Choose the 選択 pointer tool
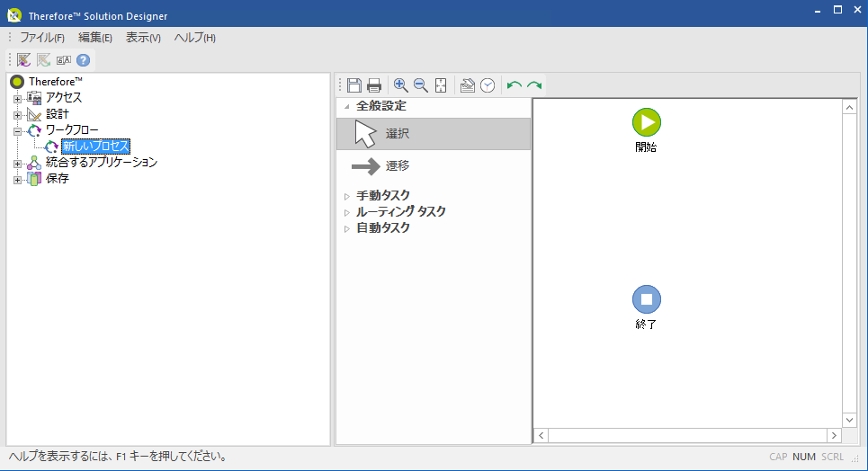 pos(434,134)
